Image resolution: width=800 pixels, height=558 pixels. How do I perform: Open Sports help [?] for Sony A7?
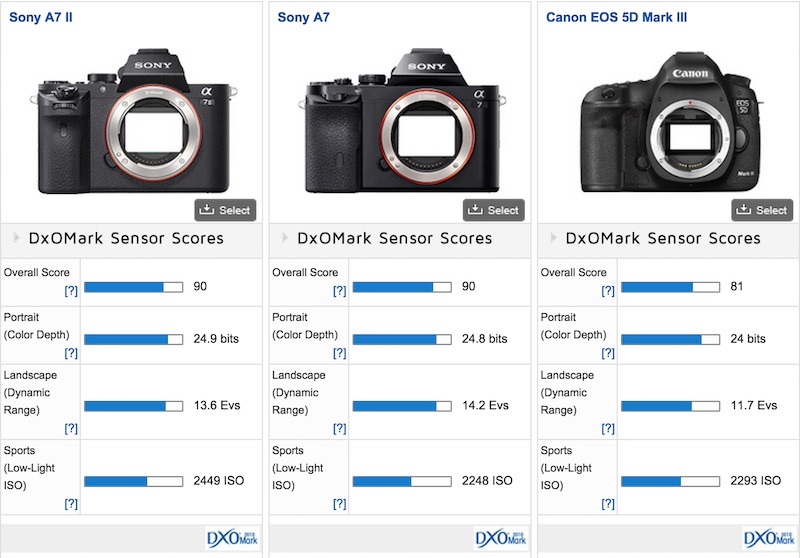click(x=339, y=504)
